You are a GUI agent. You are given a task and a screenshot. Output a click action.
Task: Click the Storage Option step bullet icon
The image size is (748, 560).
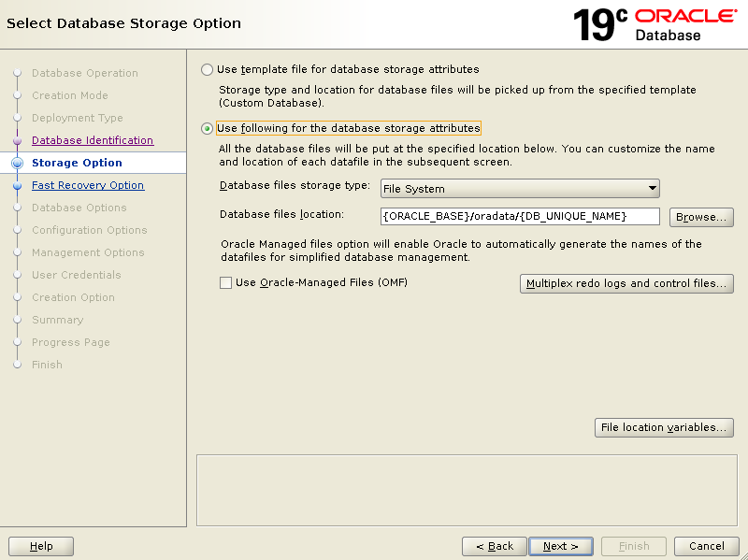click(x=17, y=163)
